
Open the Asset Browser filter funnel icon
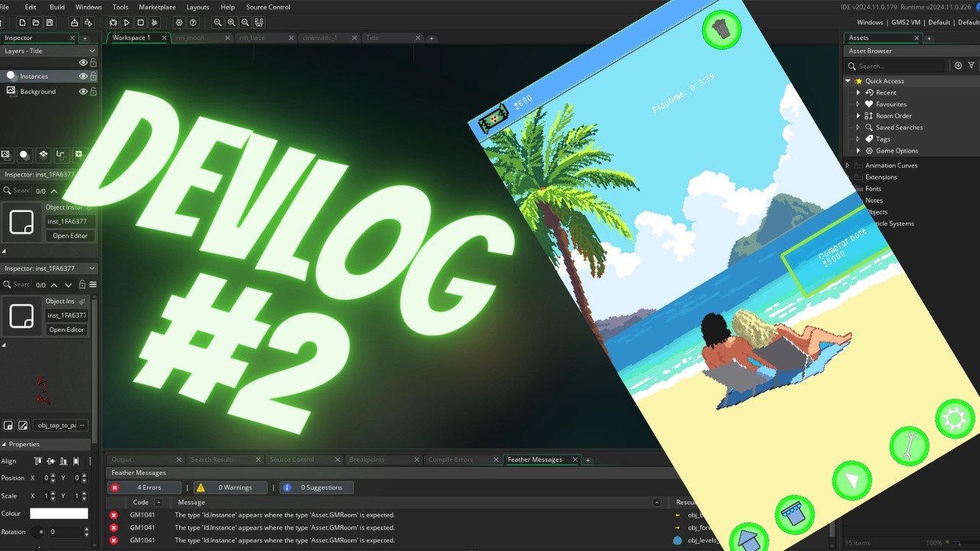971,66
